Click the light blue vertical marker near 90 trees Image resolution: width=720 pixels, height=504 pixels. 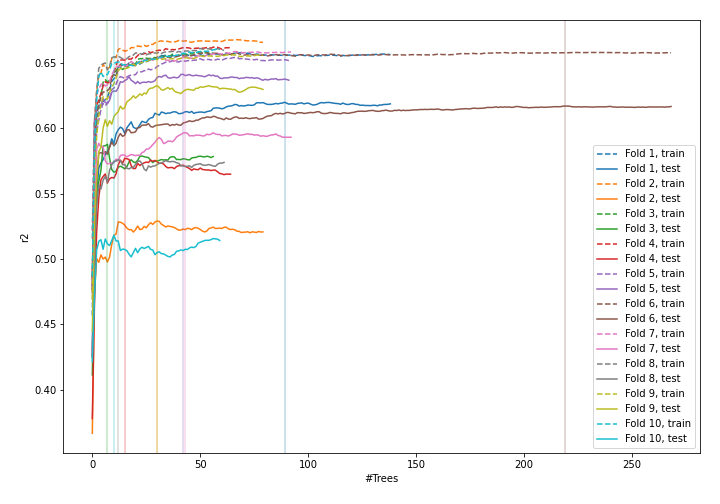coord(285,237)
